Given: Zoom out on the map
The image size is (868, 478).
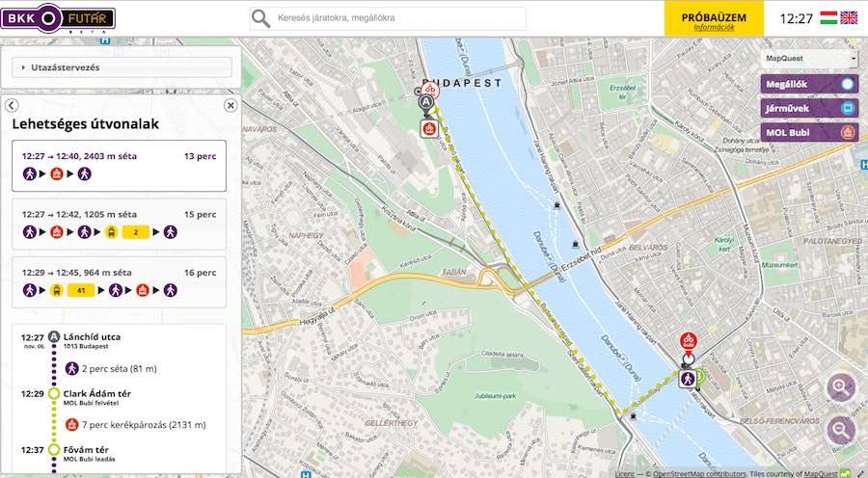Looking at the screenshot, I should [x=841, y=429].
